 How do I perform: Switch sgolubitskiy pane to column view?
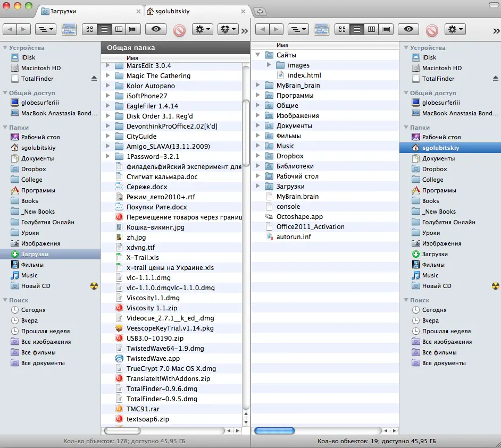[x=372, y=29]
